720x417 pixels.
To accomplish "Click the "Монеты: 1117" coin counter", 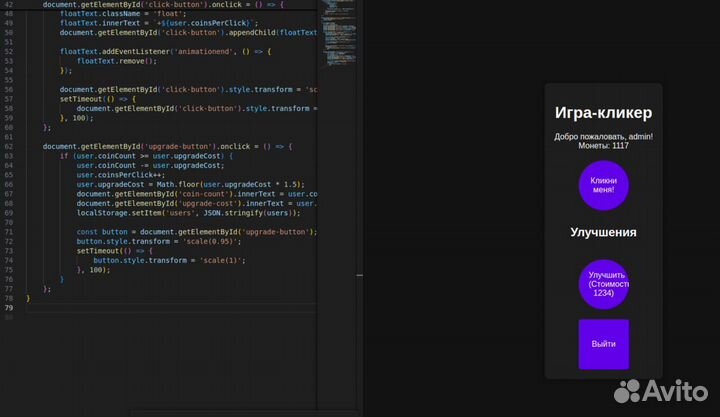I will pyautogui.click(x=603, y=146).
